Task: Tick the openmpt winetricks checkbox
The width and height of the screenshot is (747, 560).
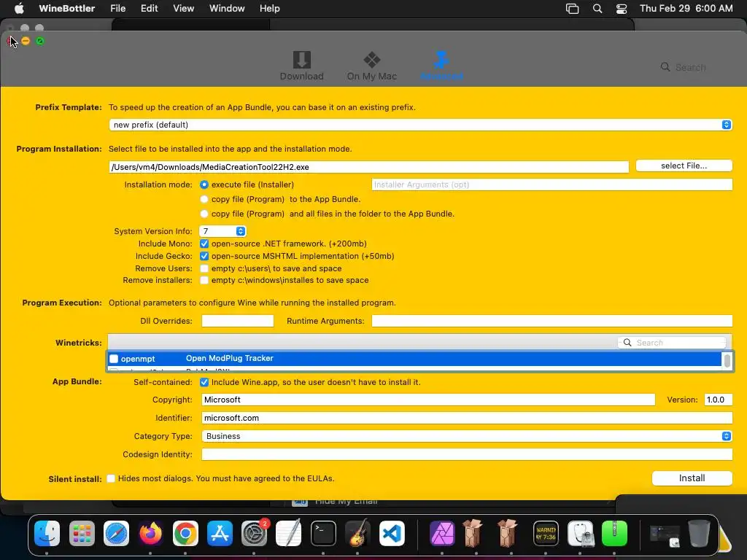Action: [x=114, y=359]
